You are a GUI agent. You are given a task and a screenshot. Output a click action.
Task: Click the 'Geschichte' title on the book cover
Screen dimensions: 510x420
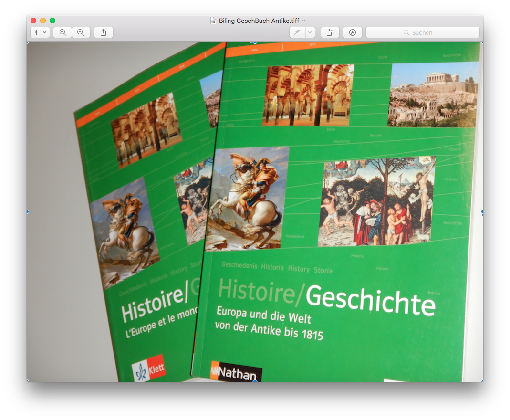click(371, 300)
